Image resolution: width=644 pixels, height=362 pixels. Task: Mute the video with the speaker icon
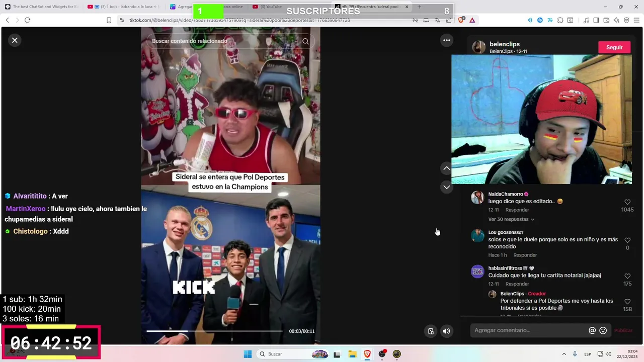coord(446,331)
